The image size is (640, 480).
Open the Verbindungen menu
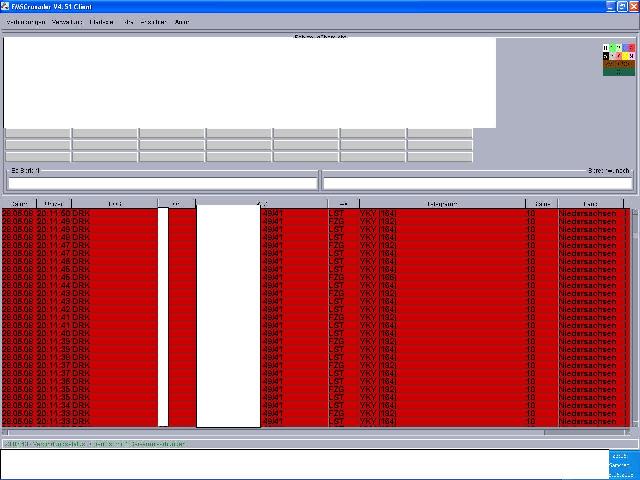point(25,21)
